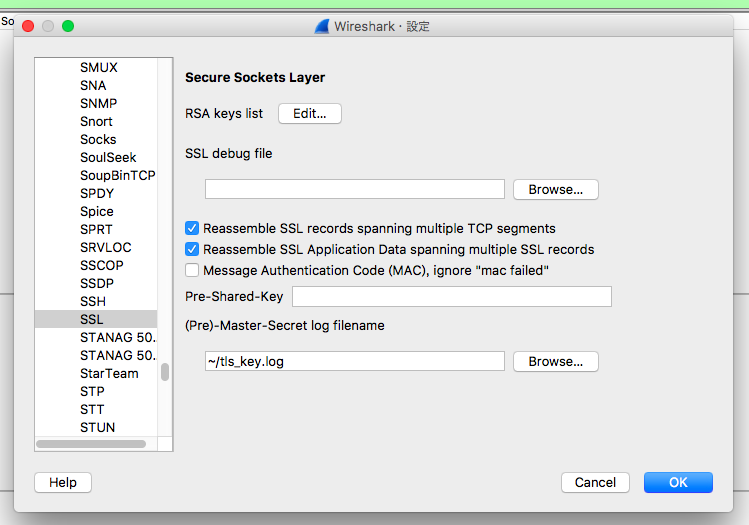Select SMUX in the protocol list
Screen dimensions: 749x525
(99, 67)
